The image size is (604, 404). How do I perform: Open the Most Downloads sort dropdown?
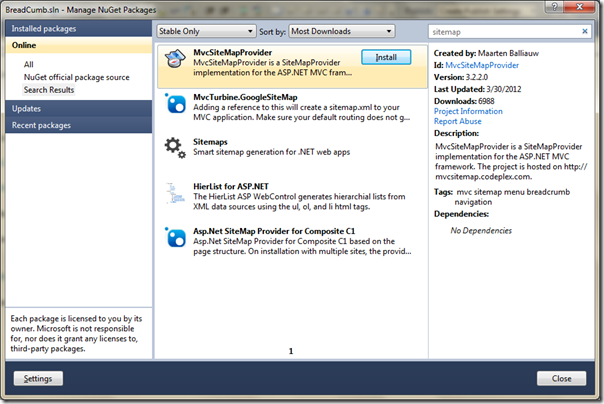pyautogui.click(x=342, y=31)
